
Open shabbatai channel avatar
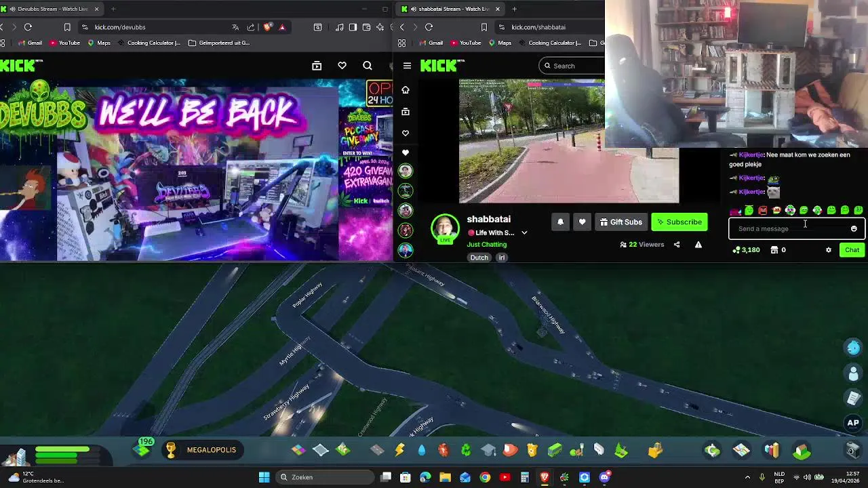coord(445,228)
